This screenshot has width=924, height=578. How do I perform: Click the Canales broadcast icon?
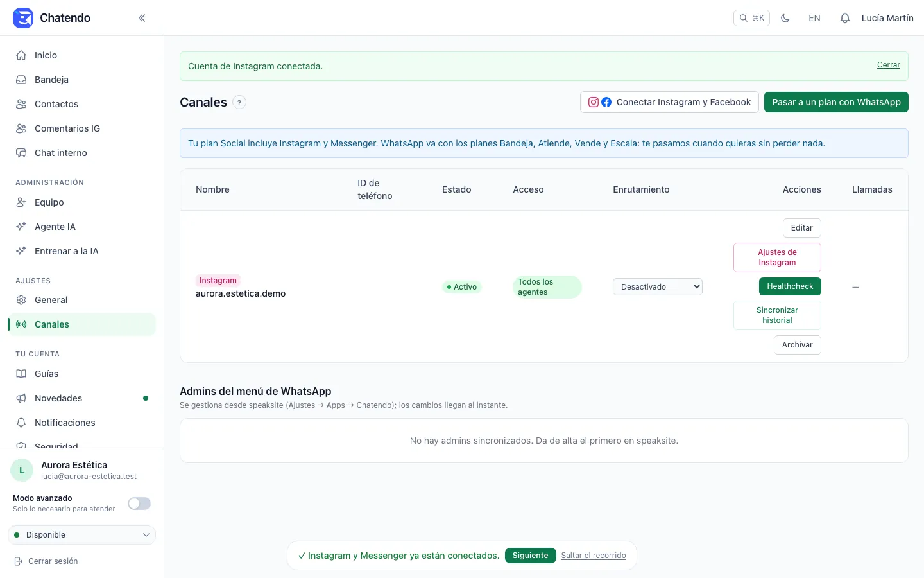(21, 324)
